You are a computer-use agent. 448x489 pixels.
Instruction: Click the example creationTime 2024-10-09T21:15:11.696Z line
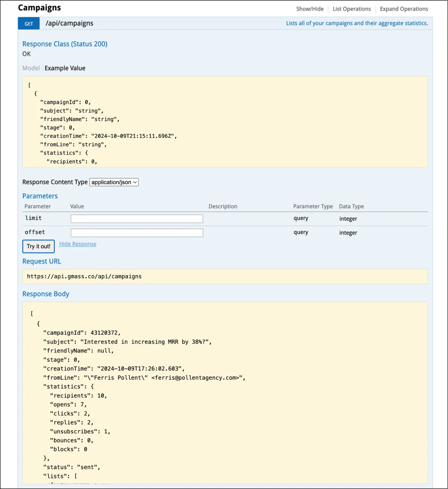108,136
